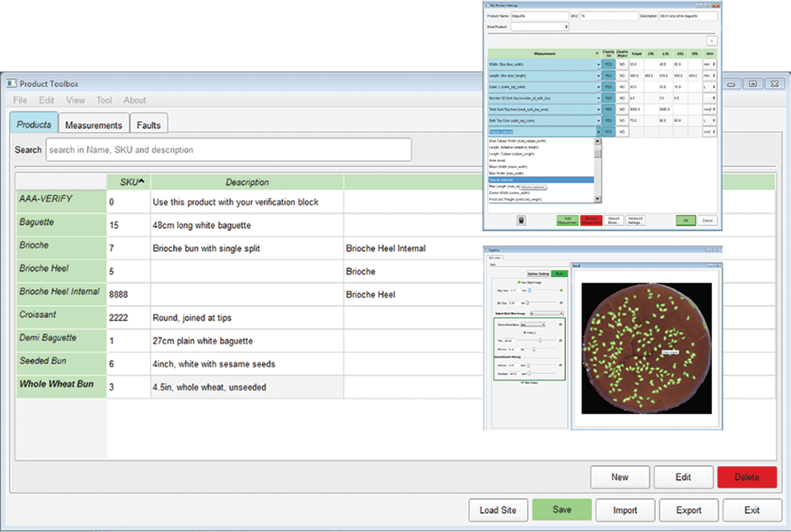The height and width of the screenshot is (532, 791).
Task: Click Cancel in Edit Product Settings dialog
Action: [707, 221]
